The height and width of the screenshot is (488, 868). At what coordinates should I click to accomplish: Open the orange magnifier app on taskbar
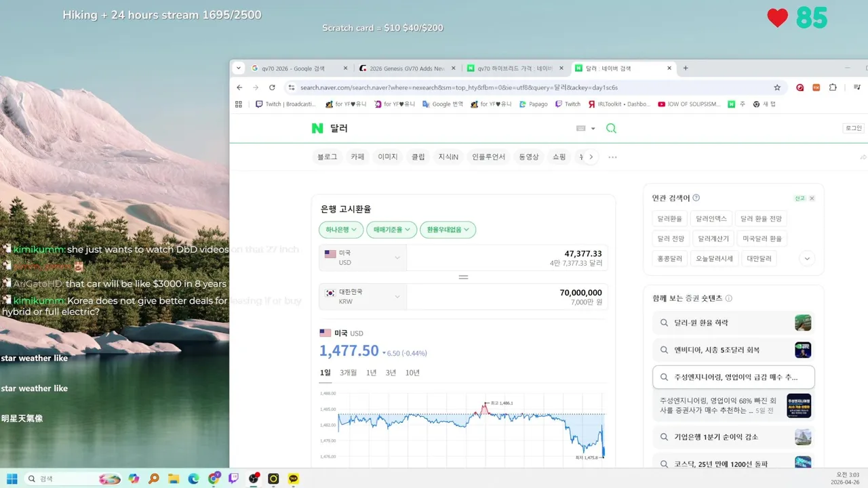[x=154, y=479]
